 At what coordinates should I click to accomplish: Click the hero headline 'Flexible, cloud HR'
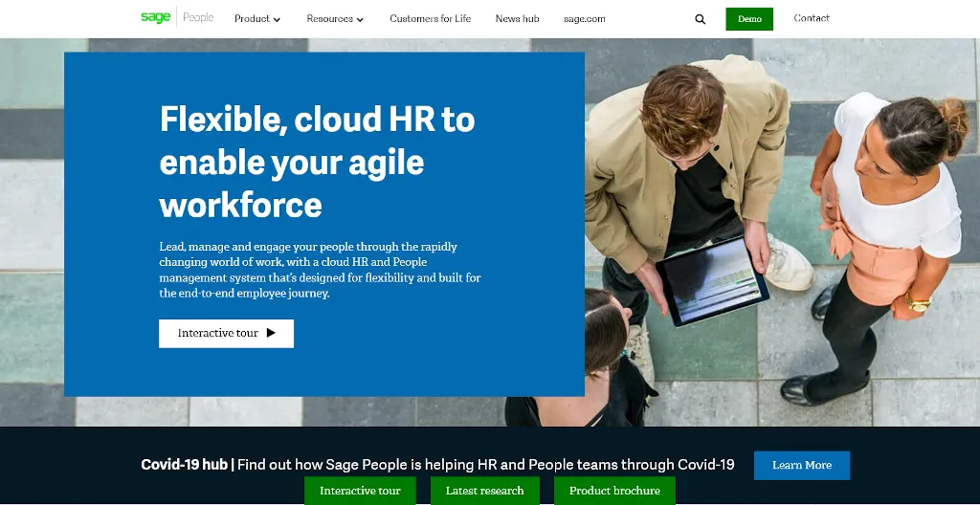(317, 162)
